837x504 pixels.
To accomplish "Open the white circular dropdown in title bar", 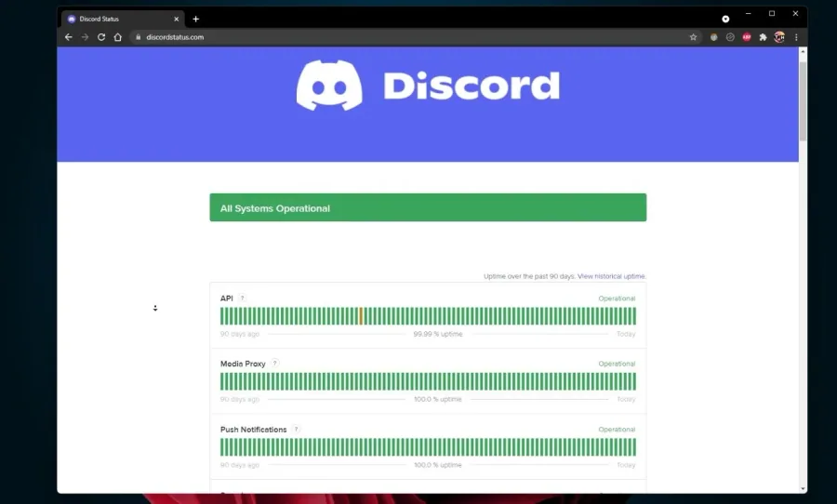I will point(725,19).
